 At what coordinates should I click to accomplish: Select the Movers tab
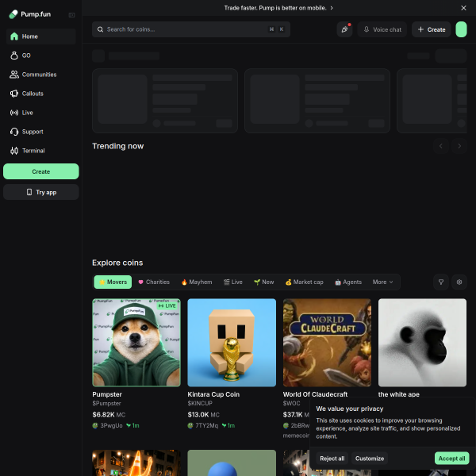113,282
